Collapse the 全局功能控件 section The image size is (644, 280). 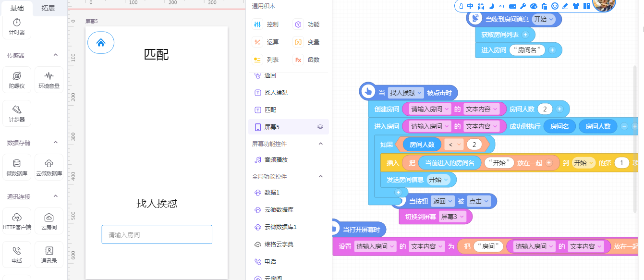point(321,177)
